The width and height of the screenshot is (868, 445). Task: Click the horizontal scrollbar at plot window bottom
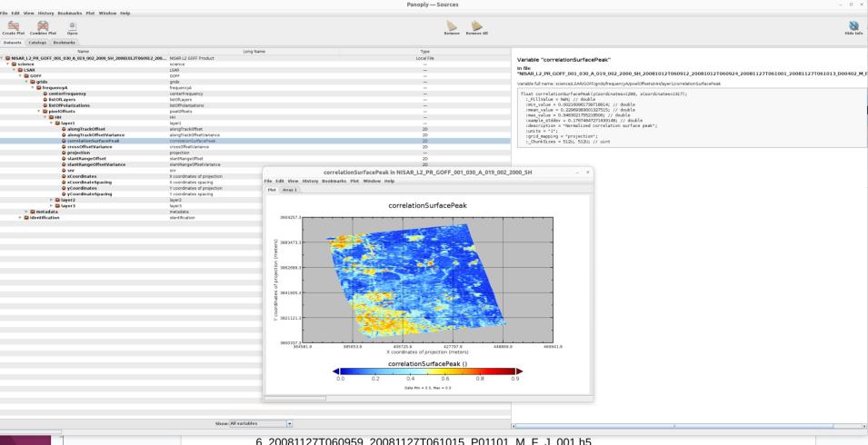[295, 398]
